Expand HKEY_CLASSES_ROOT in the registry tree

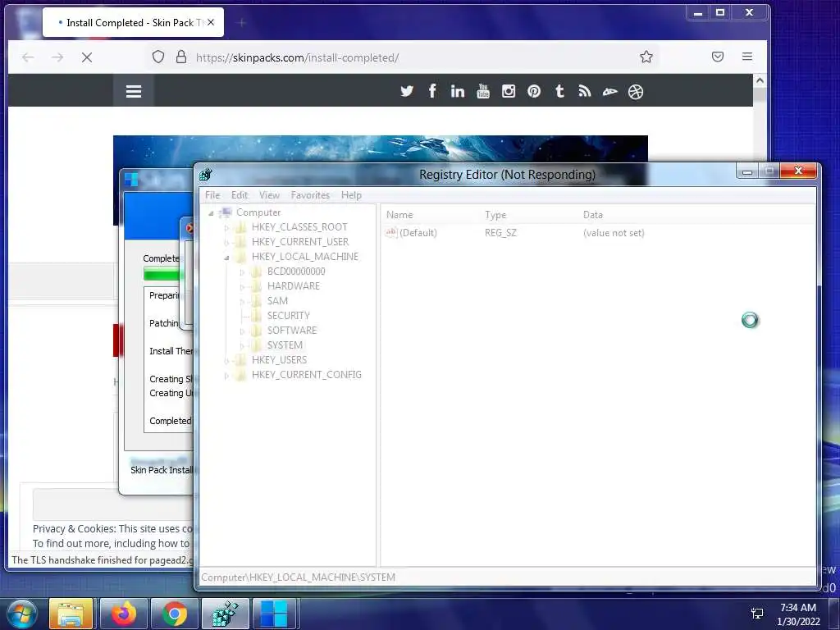click(x=226, y=228)
